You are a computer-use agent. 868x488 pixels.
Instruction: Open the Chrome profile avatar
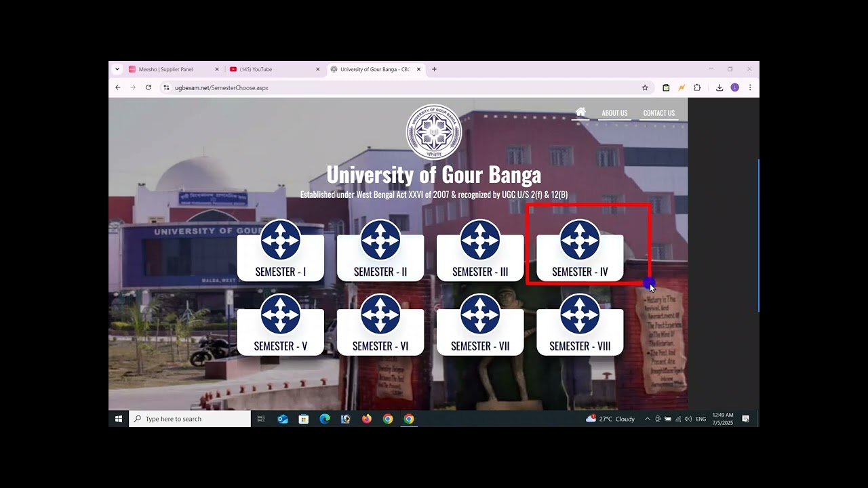click(x=734, y=87)
